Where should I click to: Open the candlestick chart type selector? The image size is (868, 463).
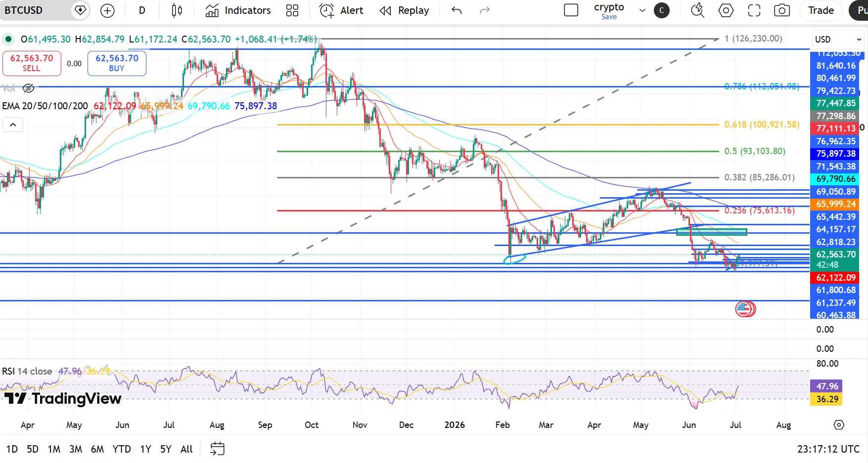tap(177, 10)
